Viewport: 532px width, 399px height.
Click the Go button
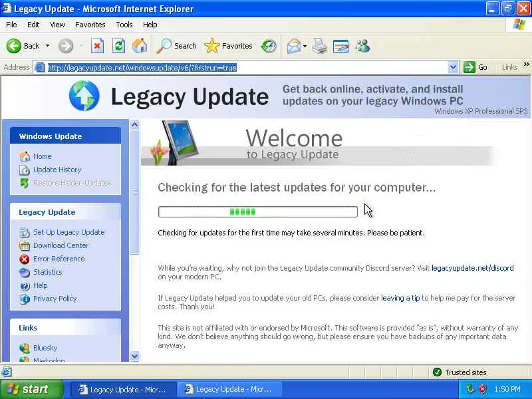pos(475,68)
